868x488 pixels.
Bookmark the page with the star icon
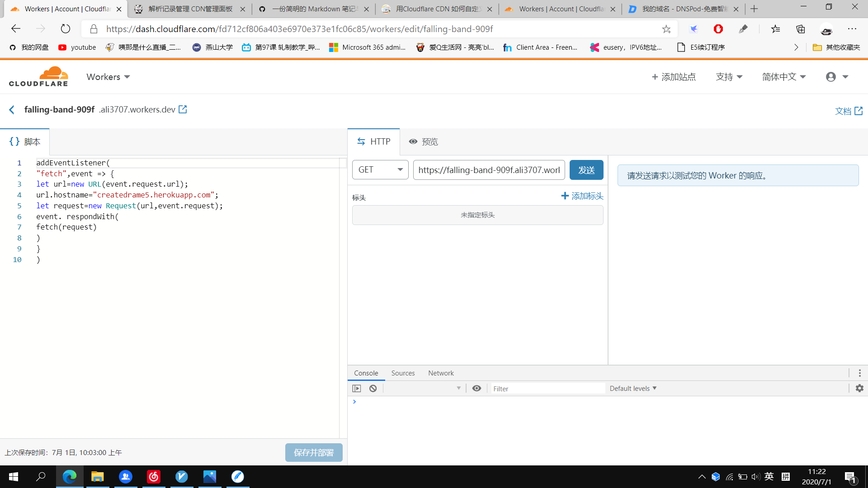[x=666, y=29]
